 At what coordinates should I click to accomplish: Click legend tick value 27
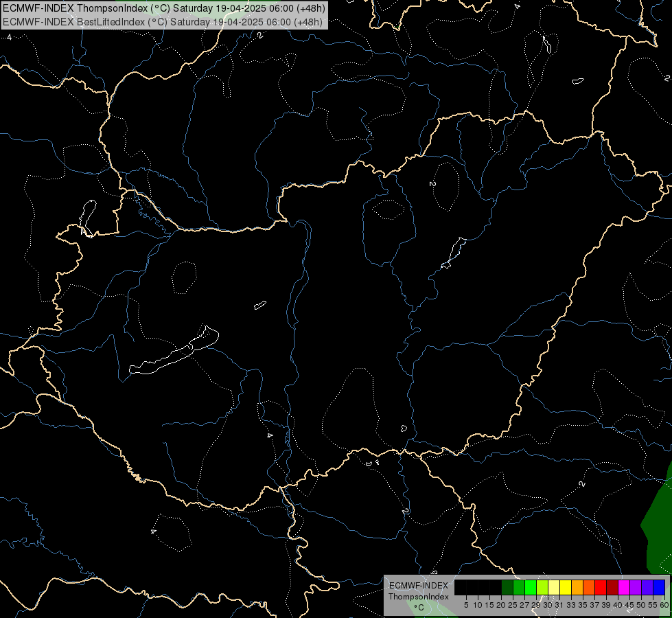pyautogui.click(x=524, y=605)
